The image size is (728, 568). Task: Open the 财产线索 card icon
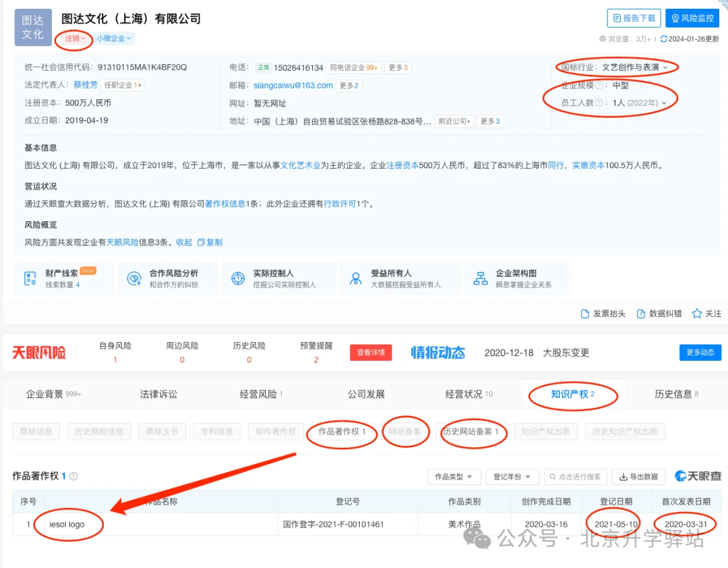pyautogui.click(x=30, y=279)
